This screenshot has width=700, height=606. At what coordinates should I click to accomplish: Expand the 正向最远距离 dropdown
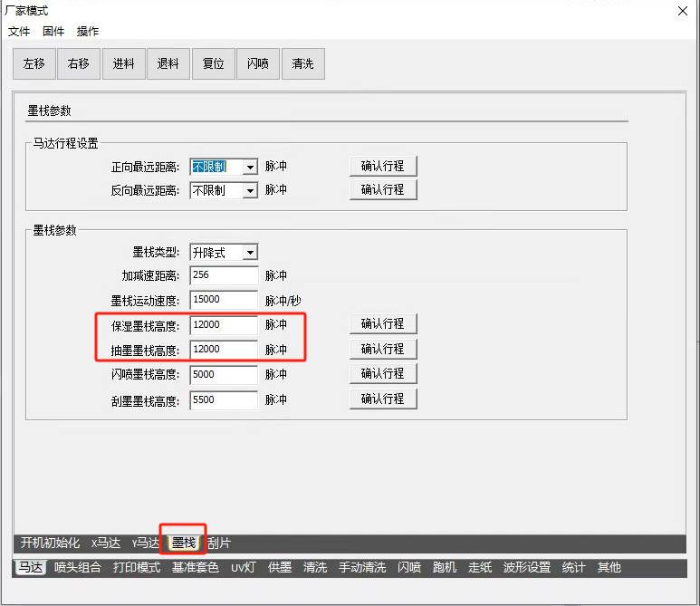click(249, 167)
